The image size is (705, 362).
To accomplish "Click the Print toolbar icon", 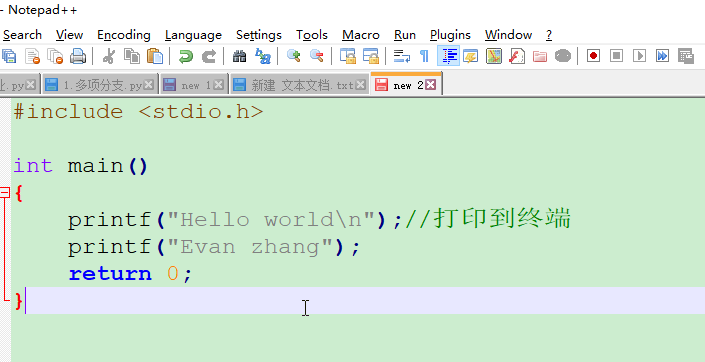I will 78,56.
